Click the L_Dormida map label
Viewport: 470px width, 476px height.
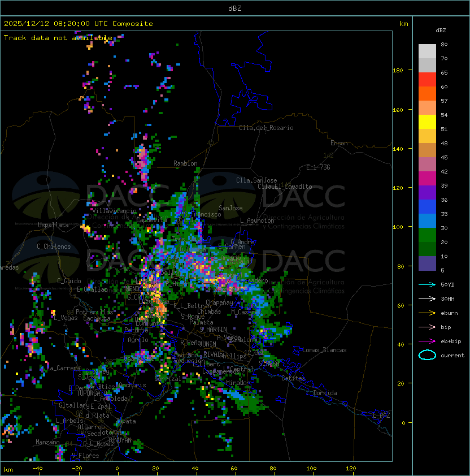tap(321, 393)
